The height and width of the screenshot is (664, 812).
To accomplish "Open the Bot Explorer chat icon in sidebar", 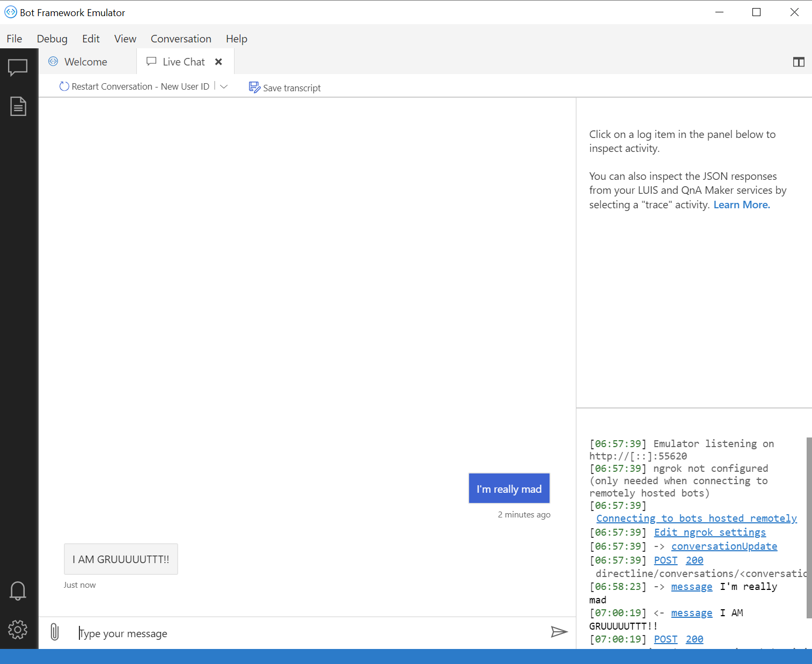I will click(18, 68).
